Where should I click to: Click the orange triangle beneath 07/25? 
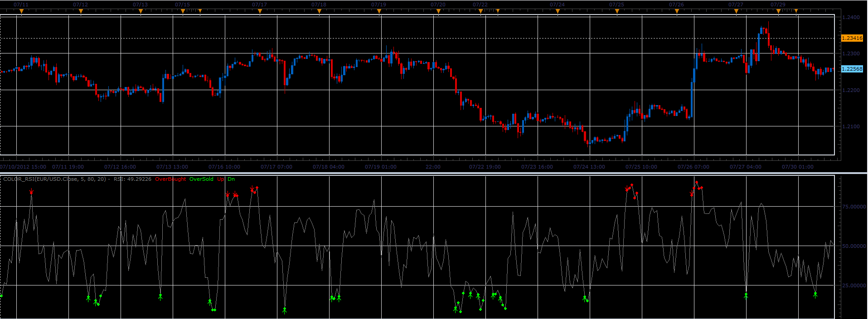(617, 11)
